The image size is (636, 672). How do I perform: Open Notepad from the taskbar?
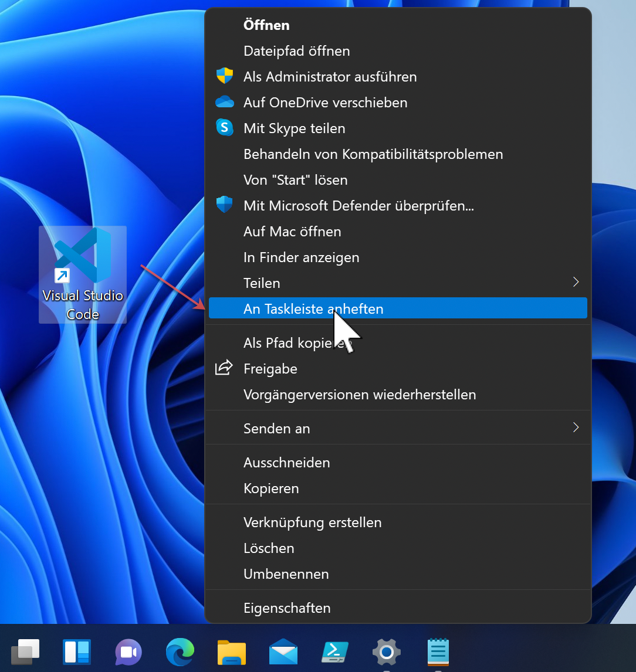click(x=438, y=651)
